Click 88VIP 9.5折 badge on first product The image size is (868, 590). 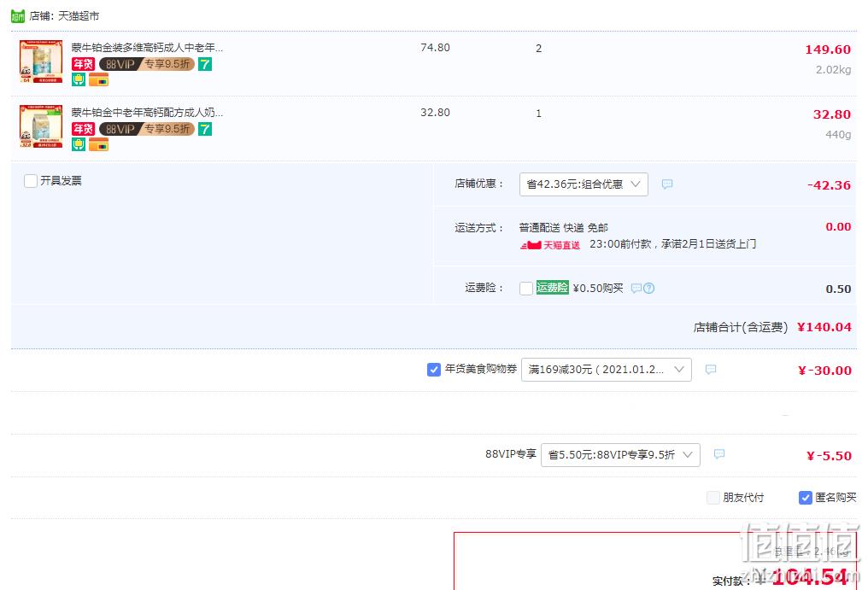pos(147,64)
